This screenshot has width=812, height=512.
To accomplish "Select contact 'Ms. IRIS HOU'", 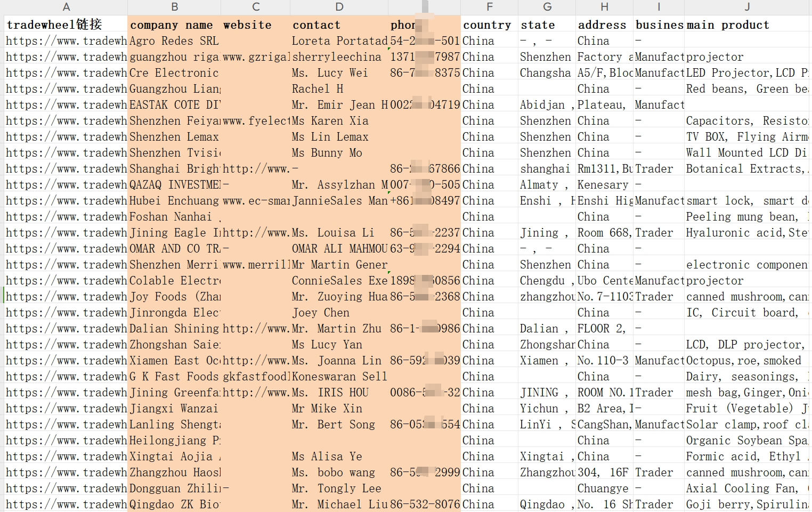I will pos(339,392).
